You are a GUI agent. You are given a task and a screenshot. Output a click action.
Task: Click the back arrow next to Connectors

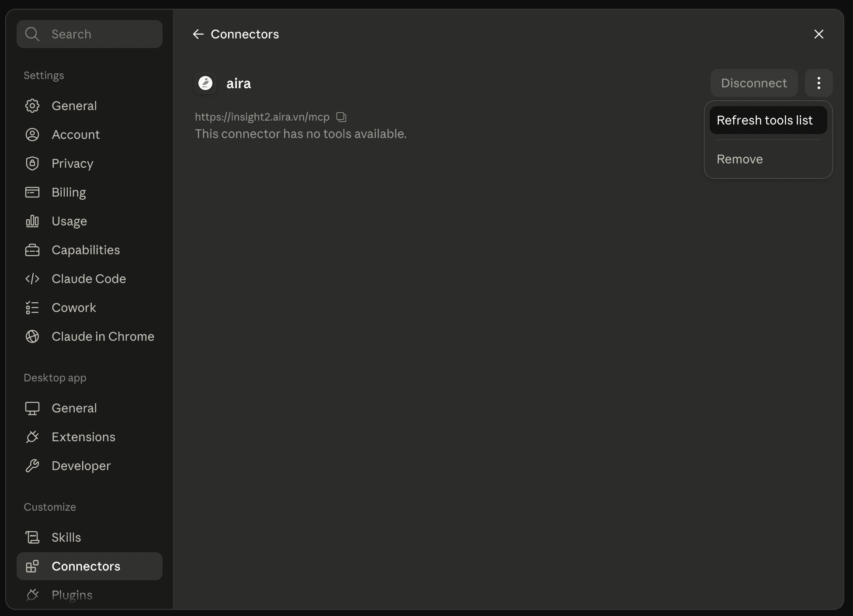click(198, 34)
